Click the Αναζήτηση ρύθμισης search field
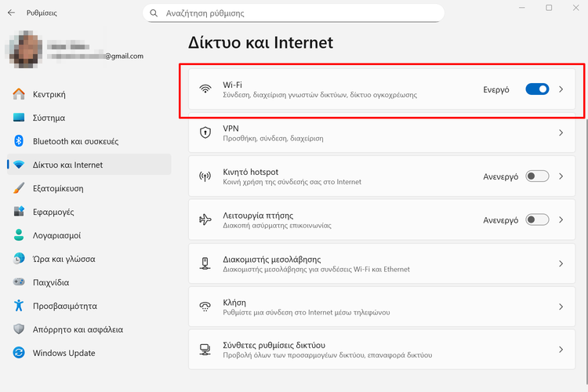 click(x=298, y=13)
